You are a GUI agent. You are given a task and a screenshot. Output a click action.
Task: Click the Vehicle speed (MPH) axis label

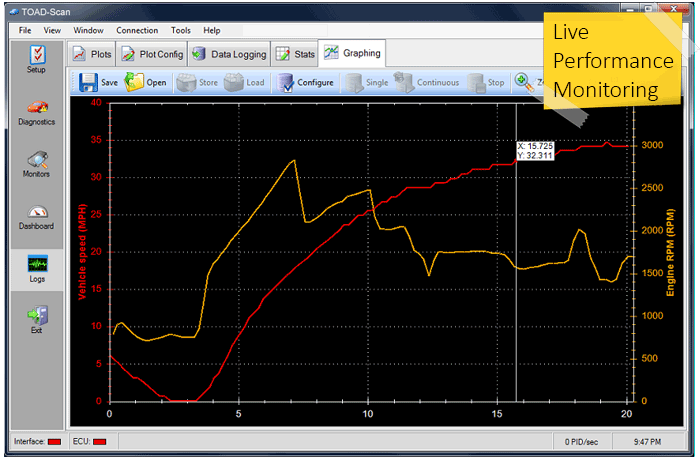click(x=82, y=251)
